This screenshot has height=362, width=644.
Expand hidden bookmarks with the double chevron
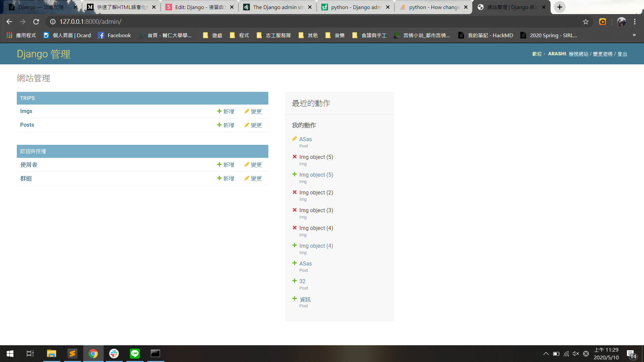pos(634,35)
